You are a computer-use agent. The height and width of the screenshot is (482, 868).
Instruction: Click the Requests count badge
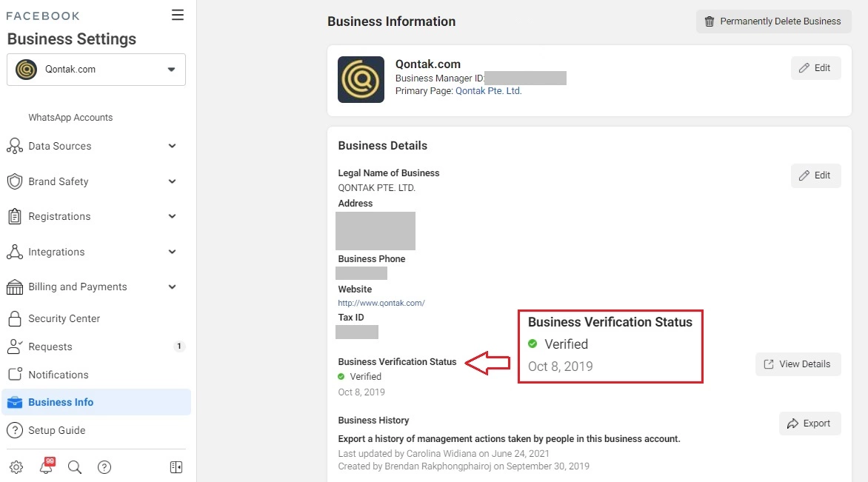click(x=178, y=347)
